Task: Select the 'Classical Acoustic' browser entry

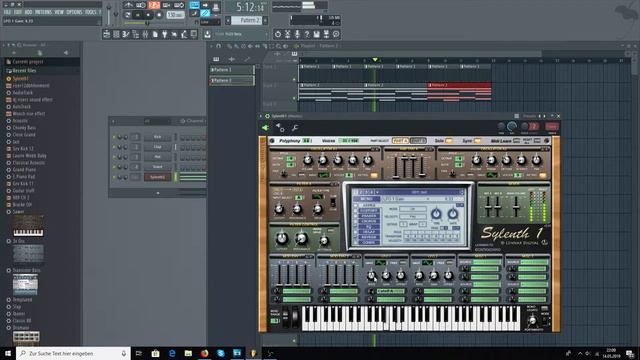Action: pos(29,162)
